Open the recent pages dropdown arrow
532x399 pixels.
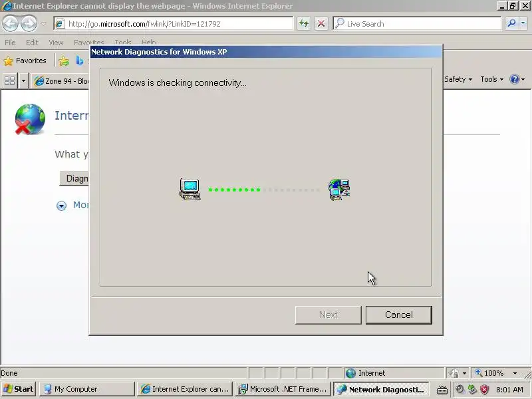pyautogui.click(x=44, y=24)
